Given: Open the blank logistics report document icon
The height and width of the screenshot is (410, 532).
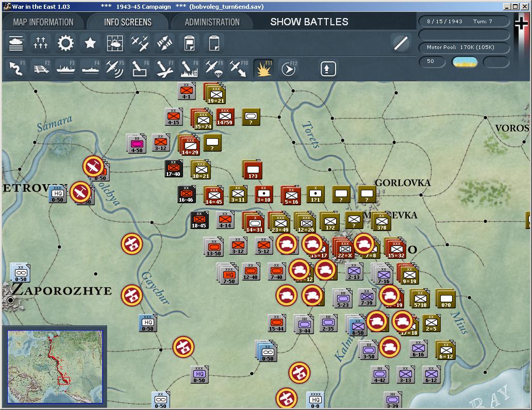Looking at the screenshot, I should tap(214, 43).
